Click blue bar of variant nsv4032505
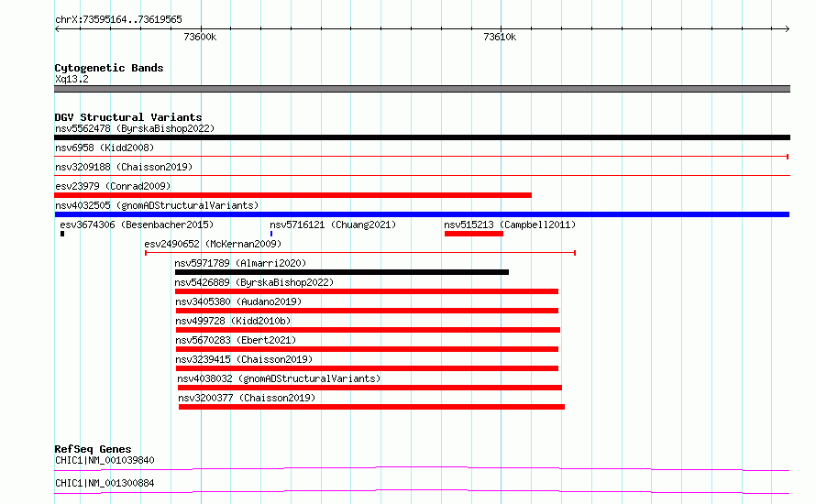 [422, 214]
